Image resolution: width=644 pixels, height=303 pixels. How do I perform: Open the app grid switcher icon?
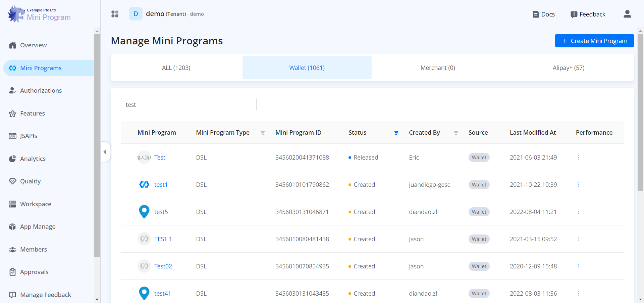point(115,14)
